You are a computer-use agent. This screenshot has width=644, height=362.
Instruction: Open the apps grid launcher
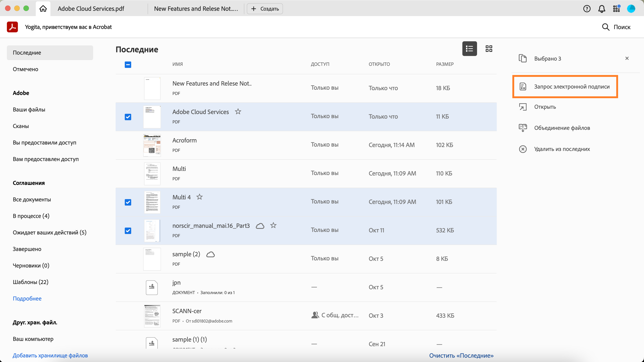click(616, 9)
